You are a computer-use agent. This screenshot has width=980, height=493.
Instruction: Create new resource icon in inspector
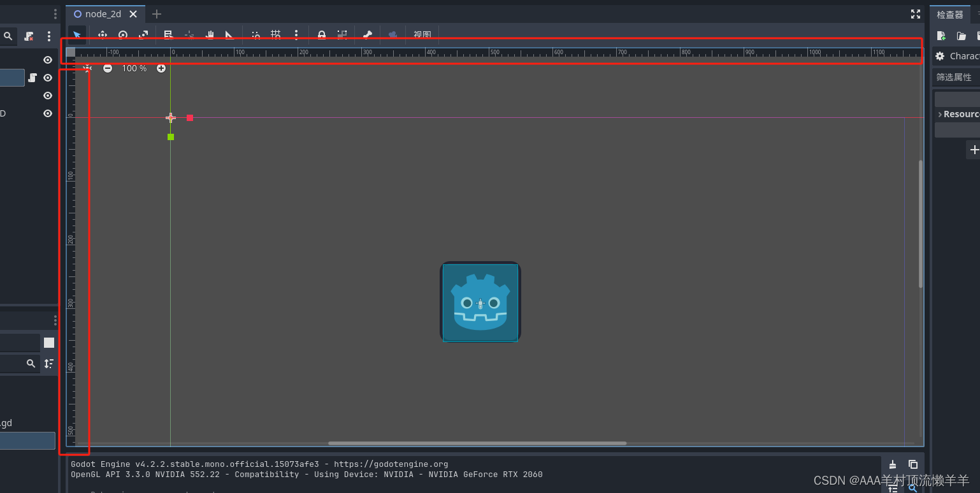[x=941, y=36]
